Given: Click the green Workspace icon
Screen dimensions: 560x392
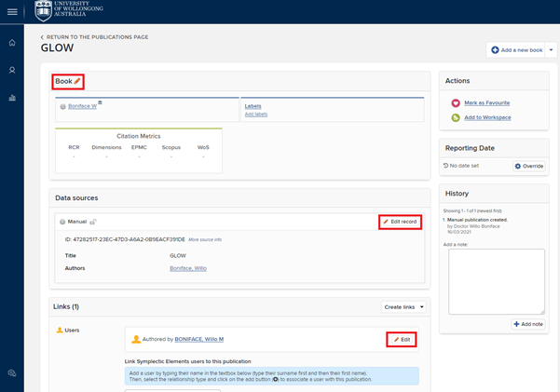Looking at the screenshot, I should [456, 117].
